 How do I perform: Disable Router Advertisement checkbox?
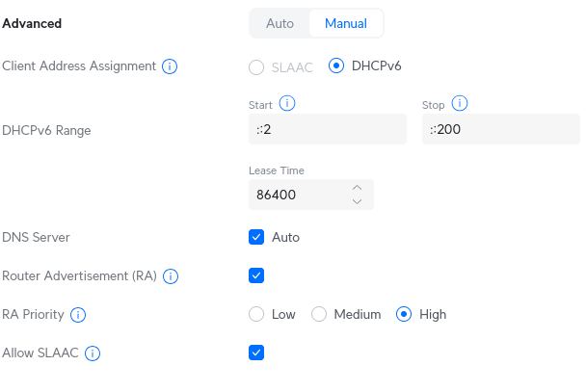pyautogui.click(x=256, y=275)
